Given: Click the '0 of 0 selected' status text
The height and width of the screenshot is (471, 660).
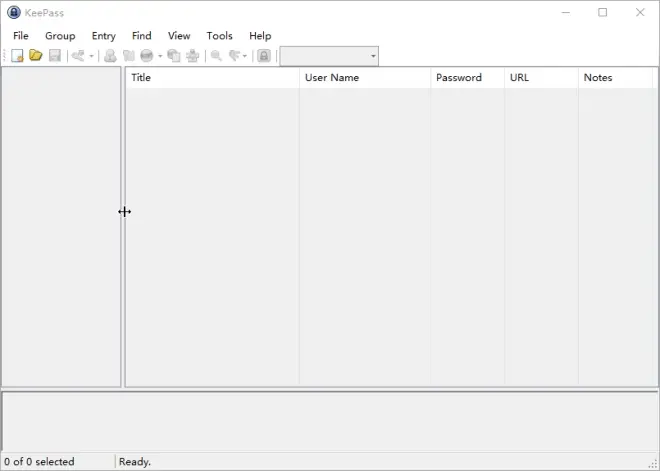Looking at the screenshot, I should 40,462.
